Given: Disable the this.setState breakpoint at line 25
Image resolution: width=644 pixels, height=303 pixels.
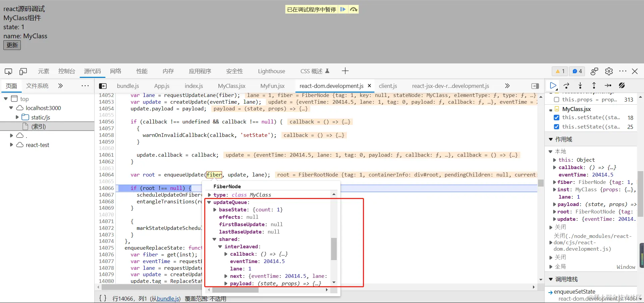Looking at the screenshot, I should (x=556, y=127).
